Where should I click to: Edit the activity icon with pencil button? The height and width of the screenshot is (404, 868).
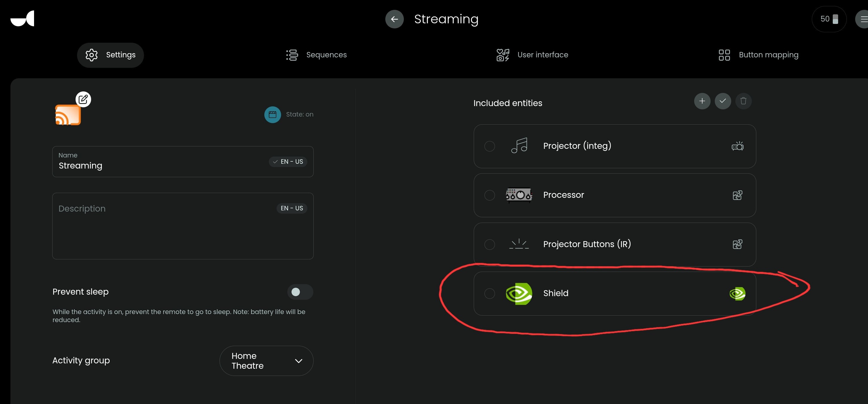click(83, 99)
